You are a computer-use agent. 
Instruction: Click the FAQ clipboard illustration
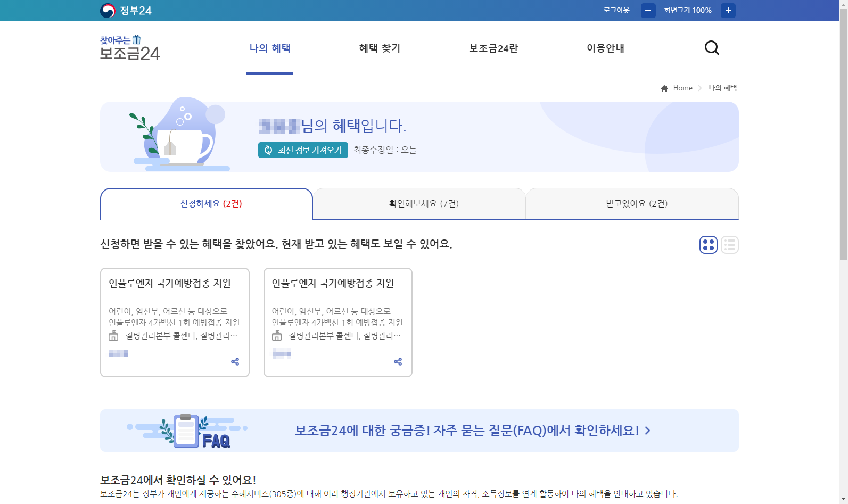coord(186,431)
